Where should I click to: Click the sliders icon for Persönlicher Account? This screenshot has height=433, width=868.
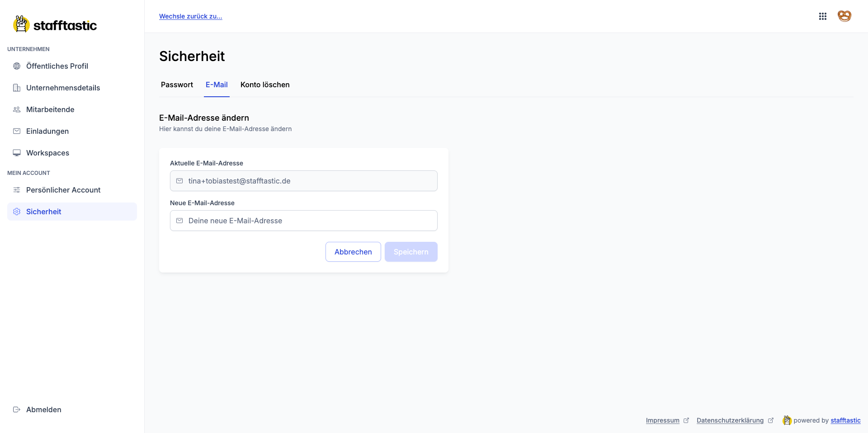click(x=17, y=190)
